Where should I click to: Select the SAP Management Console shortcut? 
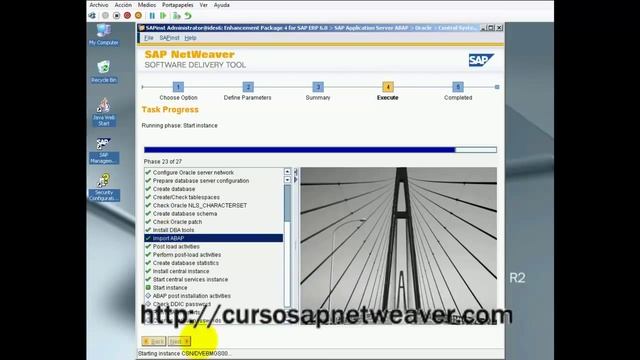104,151
